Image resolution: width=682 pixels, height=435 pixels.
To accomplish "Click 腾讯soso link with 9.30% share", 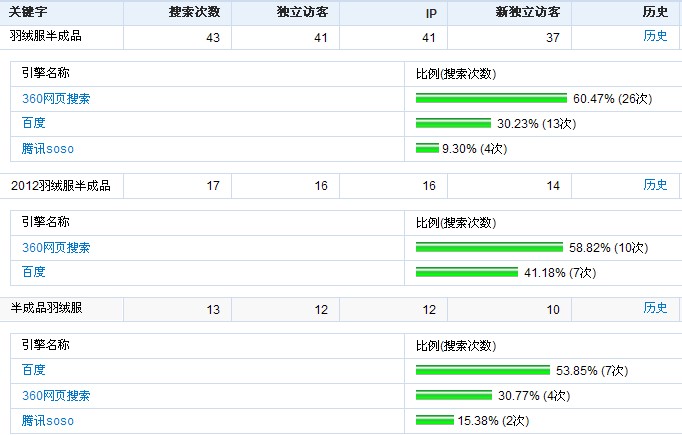I will click(48, 148).
